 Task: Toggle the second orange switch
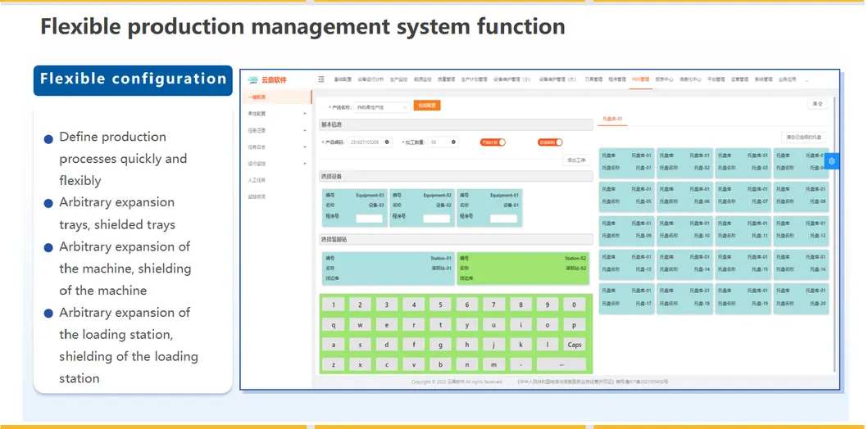(x=550, y=142)
